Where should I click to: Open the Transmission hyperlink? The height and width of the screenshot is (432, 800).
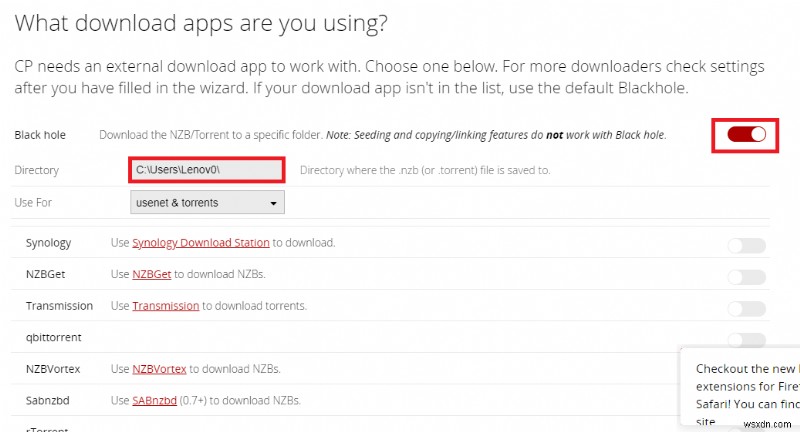(x=165, y=306)
